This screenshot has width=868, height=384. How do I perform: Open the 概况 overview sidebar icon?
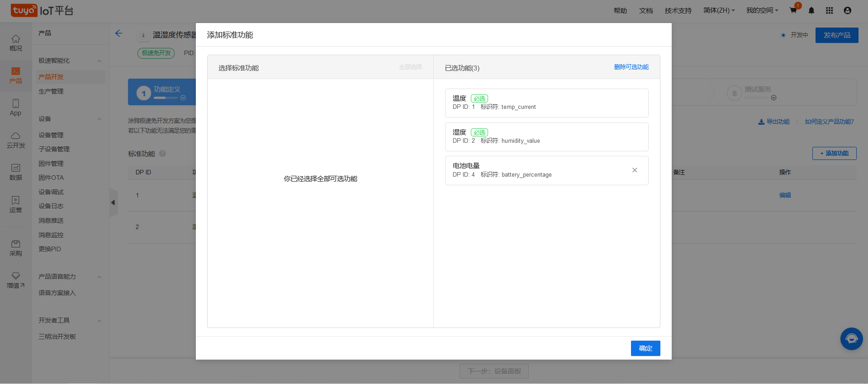click(16, 43)
